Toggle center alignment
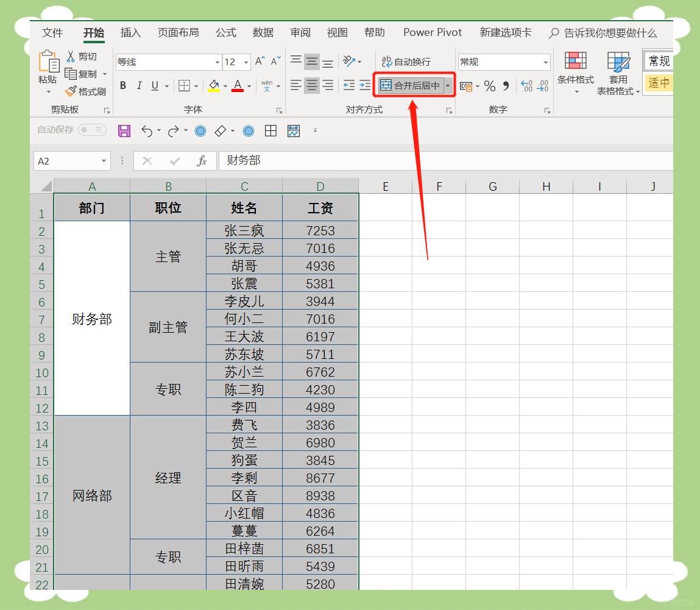Screen dimensions: 700x610 pyautogui.click(x=311, y=85)
